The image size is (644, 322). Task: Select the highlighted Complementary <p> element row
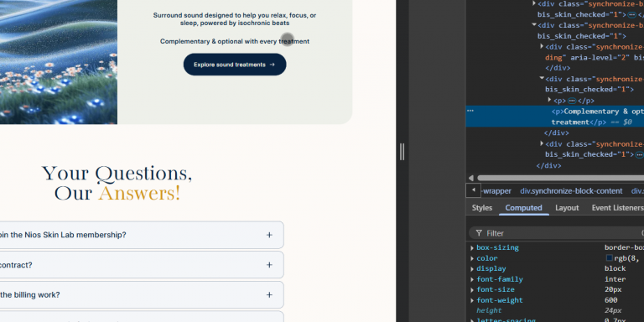(x=555, y=117)
